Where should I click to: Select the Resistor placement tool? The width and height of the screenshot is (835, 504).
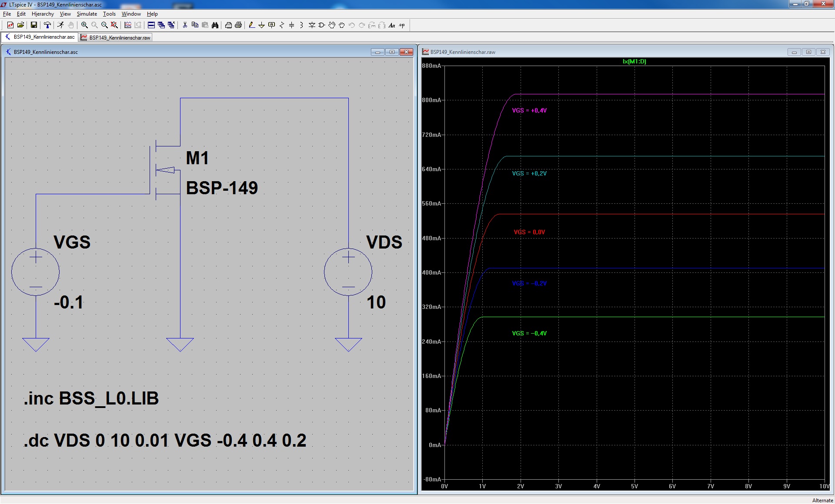282,25
